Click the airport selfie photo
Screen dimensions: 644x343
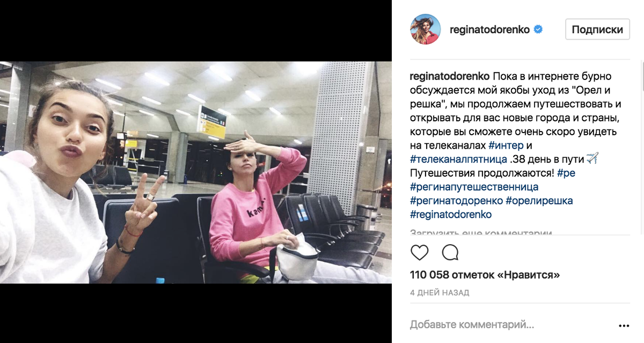pyautogui.click(x=196, y=172)
